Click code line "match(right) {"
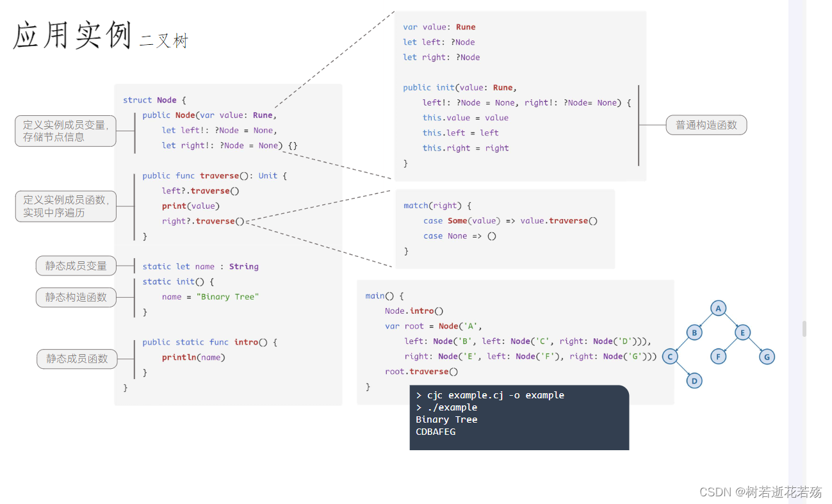Viewport: 832px width, 504px height. 437,206
